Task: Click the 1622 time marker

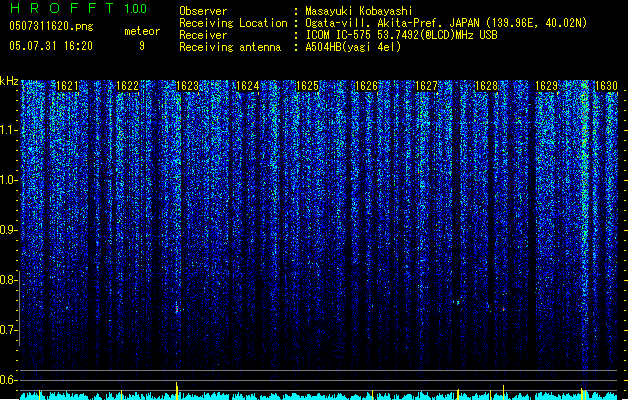Action: click(x=127, y=86)
